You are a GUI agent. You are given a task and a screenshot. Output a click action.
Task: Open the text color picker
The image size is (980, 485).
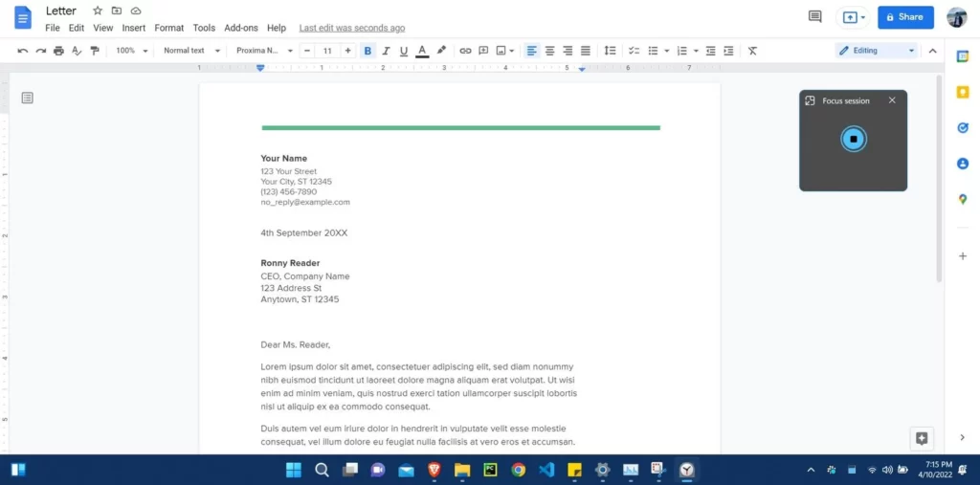point(422,51)
